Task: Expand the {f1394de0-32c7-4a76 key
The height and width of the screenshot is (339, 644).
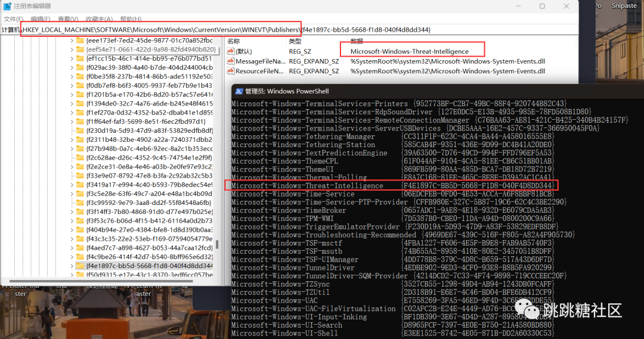Action: point(72,104)
